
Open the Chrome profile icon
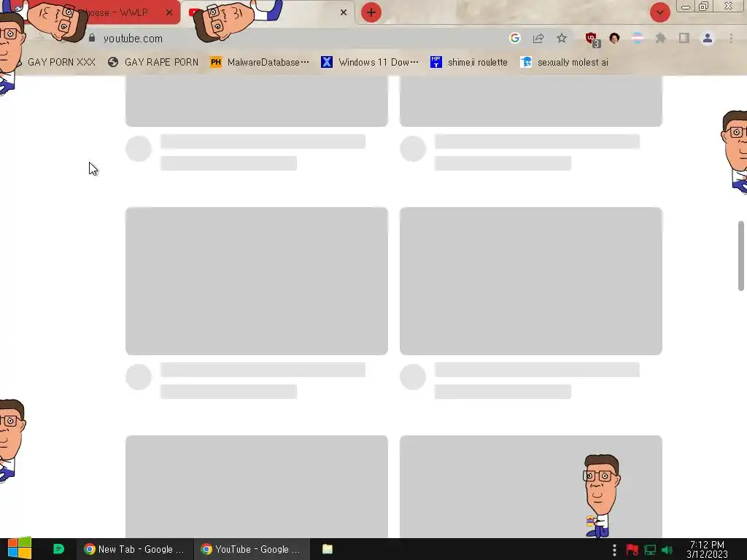coord(708,38)
